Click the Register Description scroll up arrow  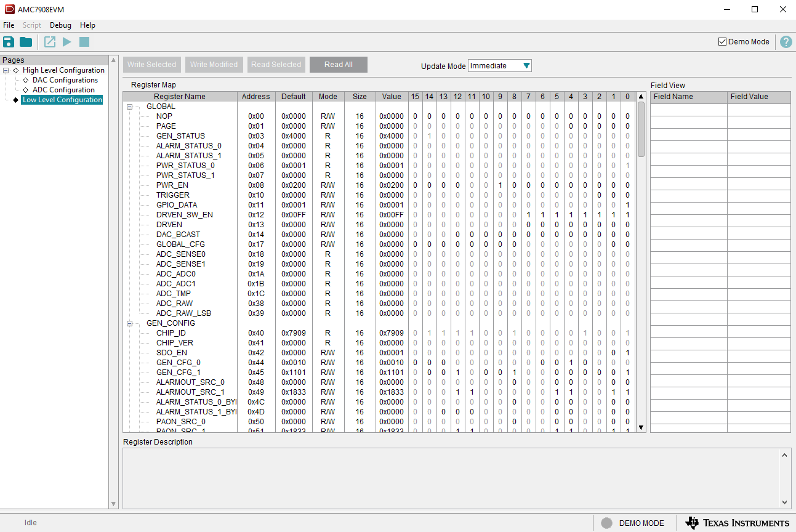[785, 455]
